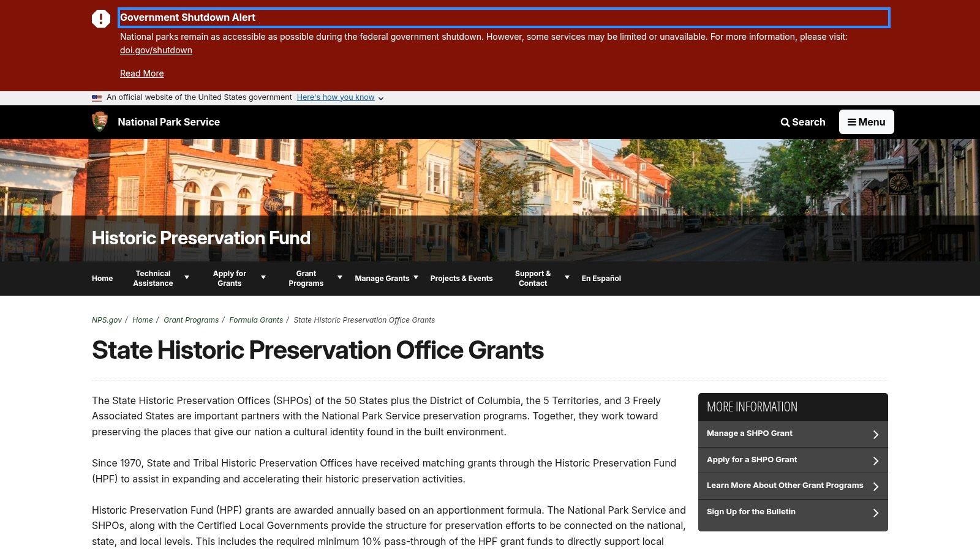Open the Search magnifier icon
Viewport: 980px width, 551px height.
pyautogui.click(x=785, y=122)
